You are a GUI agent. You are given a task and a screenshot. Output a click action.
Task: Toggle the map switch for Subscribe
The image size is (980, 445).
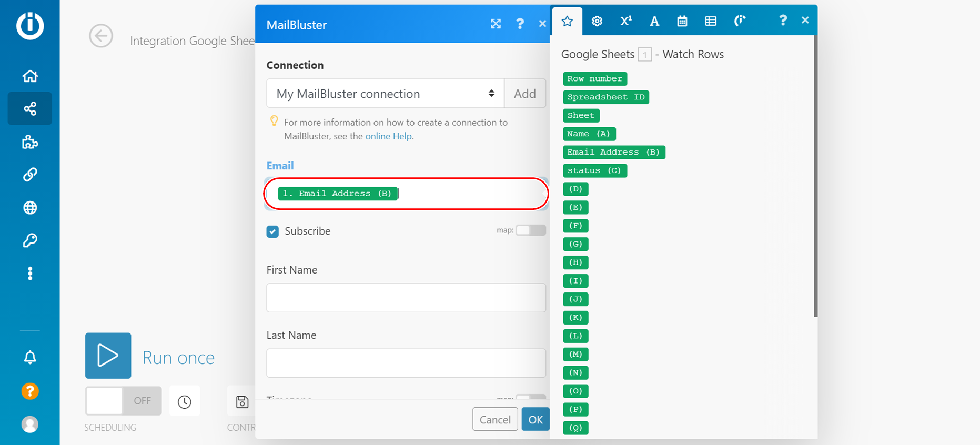point(530,230)
